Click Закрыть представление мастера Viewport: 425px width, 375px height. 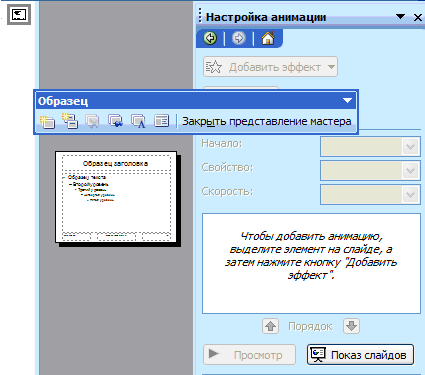tap(267, 121)
